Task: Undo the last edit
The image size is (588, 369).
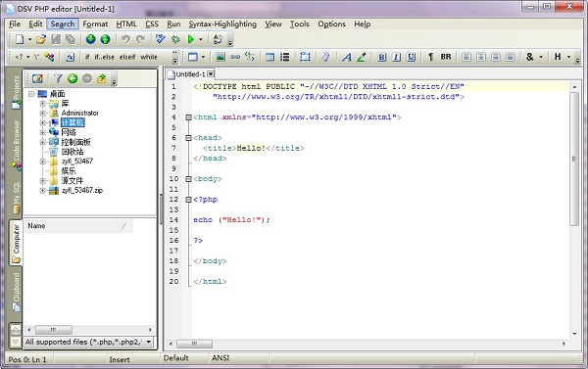Action: point(125,39)
